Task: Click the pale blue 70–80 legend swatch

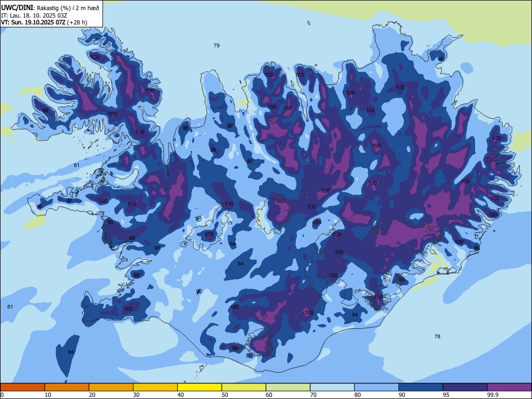Action: point(332,387)
